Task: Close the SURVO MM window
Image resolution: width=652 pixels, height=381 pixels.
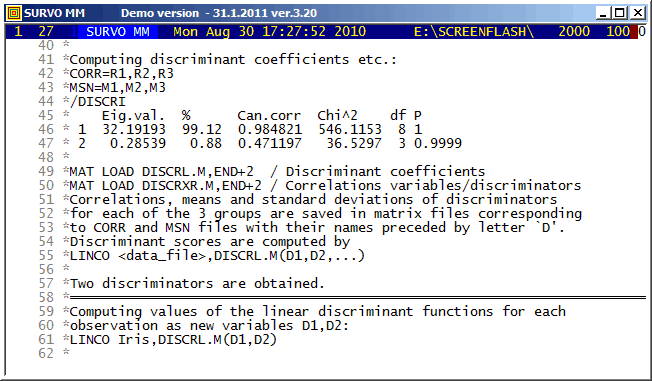Action: click(637, 13)
